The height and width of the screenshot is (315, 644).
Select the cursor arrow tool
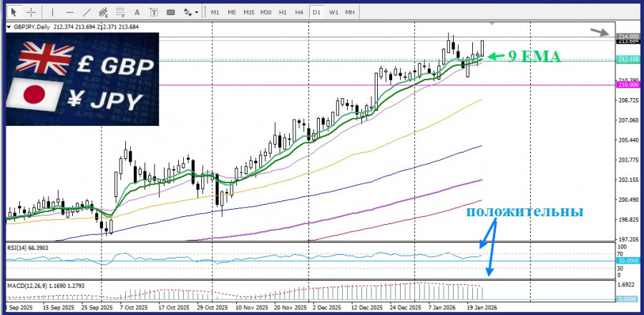point(12,12)
